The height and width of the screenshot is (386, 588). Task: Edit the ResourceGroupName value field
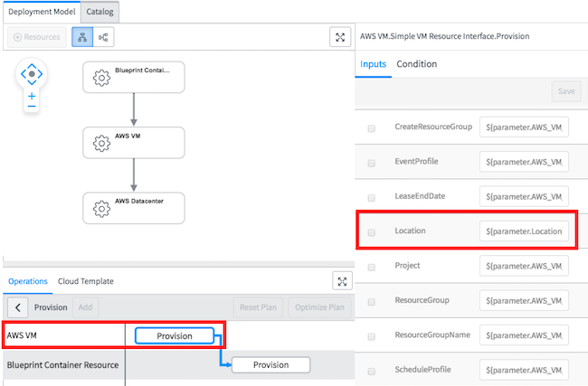(524, 335)
